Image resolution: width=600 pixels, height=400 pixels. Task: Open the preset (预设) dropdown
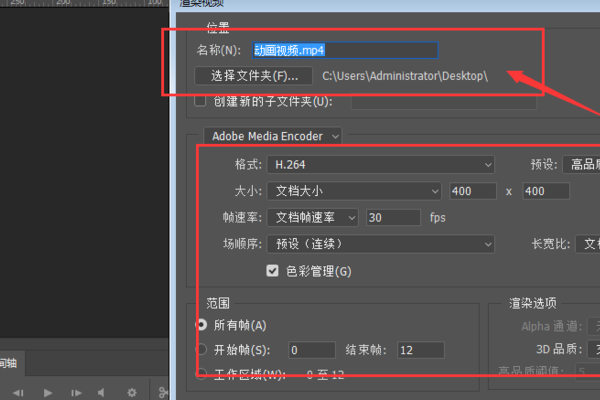coord(581,165)
